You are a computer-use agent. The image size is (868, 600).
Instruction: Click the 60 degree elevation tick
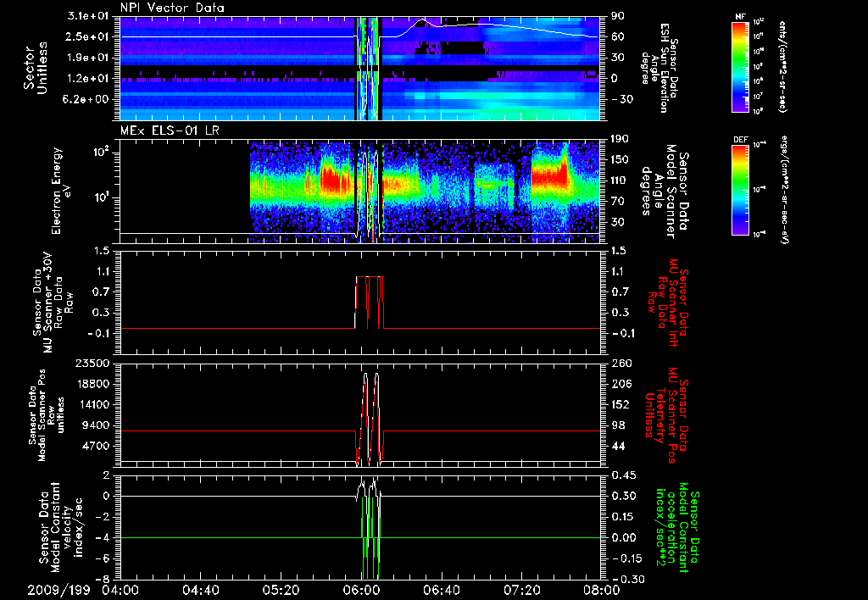click(618, 36)
